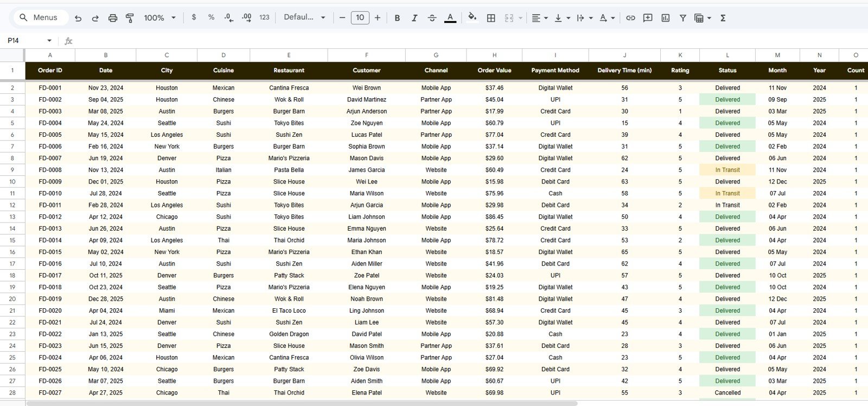Click customer cell Arjun Anderson
868x406 pixels.
[366, 111]
